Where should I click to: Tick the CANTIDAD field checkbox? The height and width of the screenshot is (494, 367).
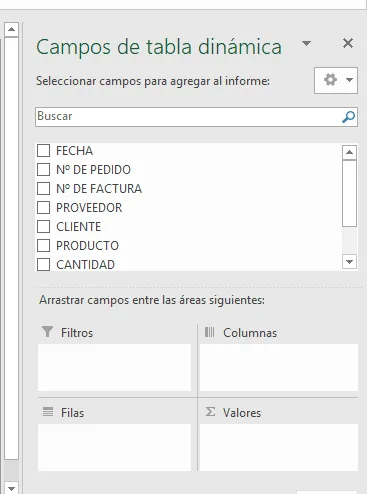(44, 264)
